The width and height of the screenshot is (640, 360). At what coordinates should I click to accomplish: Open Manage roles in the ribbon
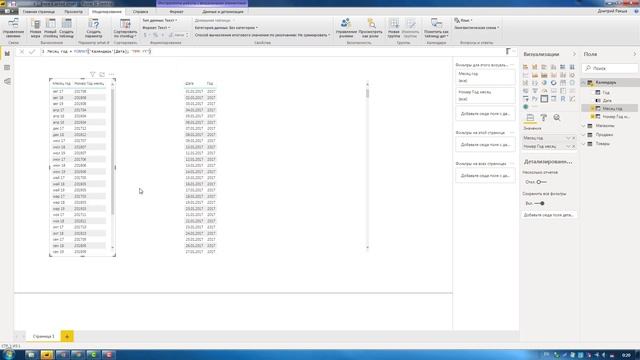346,28
